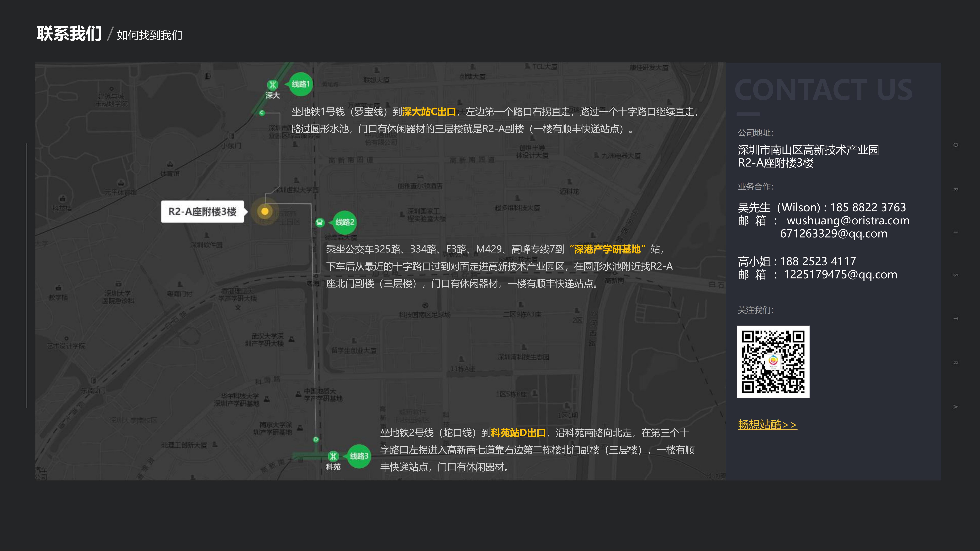Click the yellow location dot on map
The height and width of the screenshot is (551, 980).
click(x=265, y=211)
